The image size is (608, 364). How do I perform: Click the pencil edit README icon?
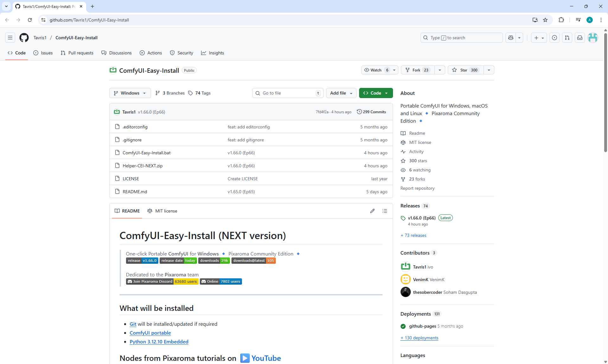tap(372, 211)
